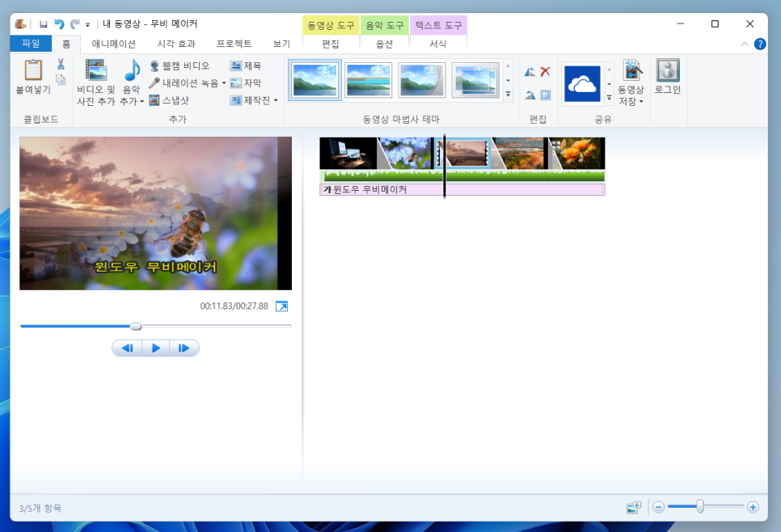This screenshot has width=781, height=532.
Task: Step to next frame
Action: click(184, 348)
